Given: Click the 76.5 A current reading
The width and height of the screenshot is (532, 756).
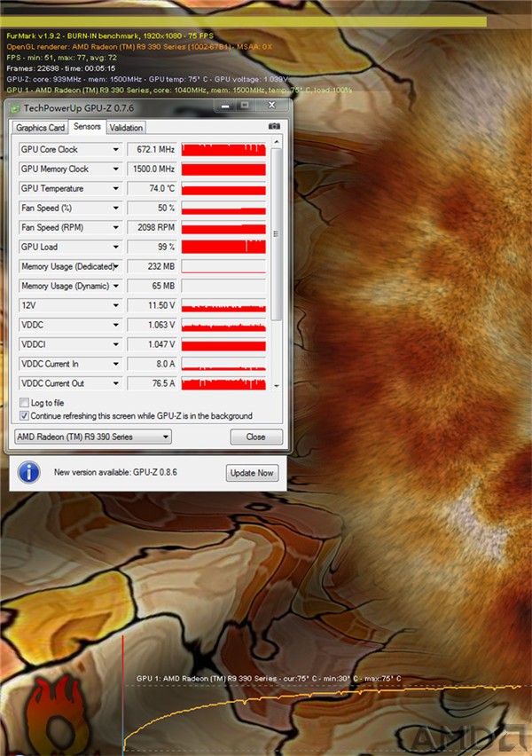Looking at the screenshot, I should coord(152,383).
